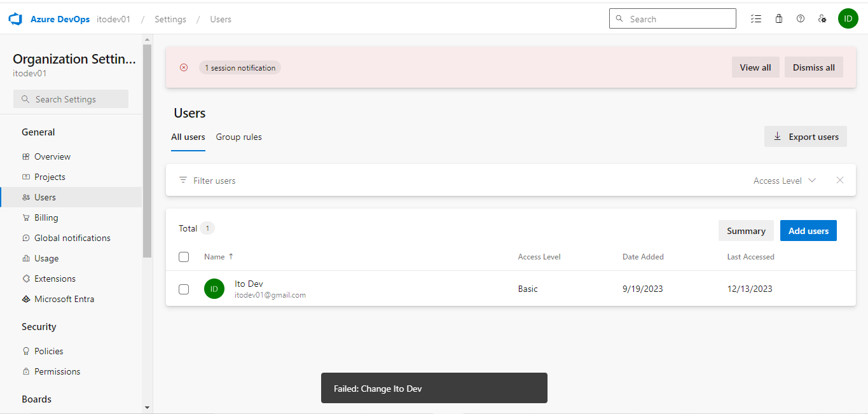
Task: Click the Add users button
Action: [x=808, y=231]
